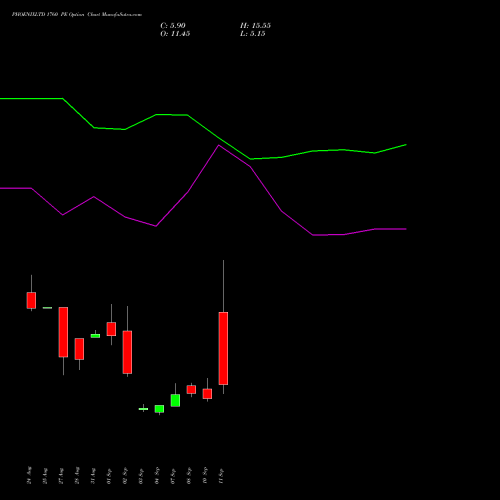Click the red candle for 02 Sep
Screen dimensions: 500x500
(x=127, y=352)
